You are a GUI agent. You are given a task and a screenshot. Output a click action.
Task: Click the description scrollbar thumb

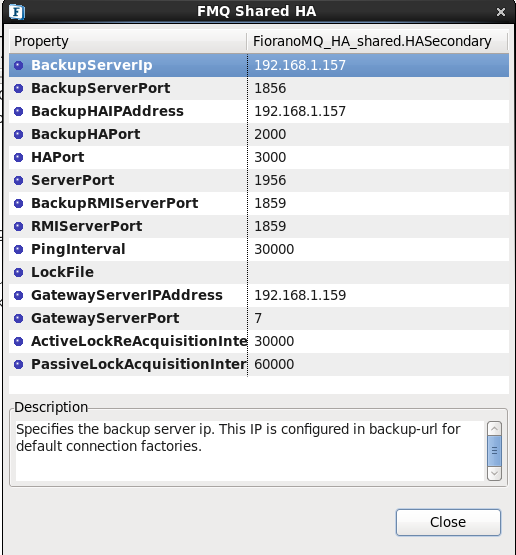[x=494, y=451]
